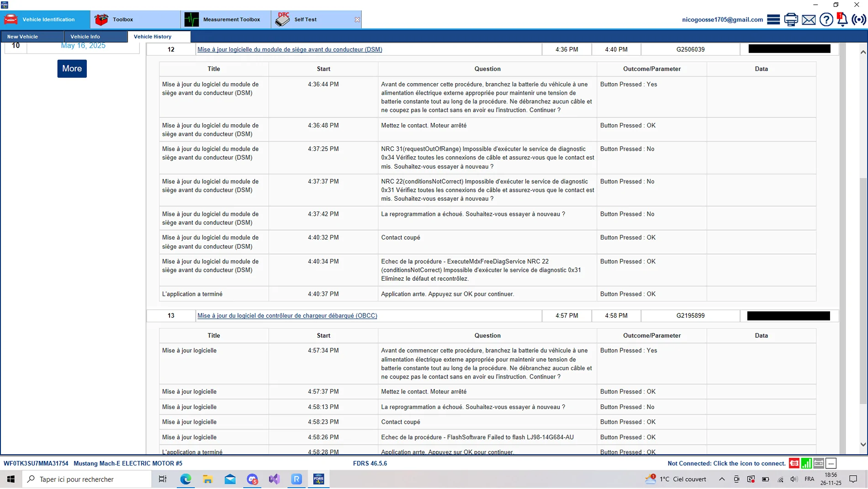Open the help question mark icon

click(x=826, y=20)
